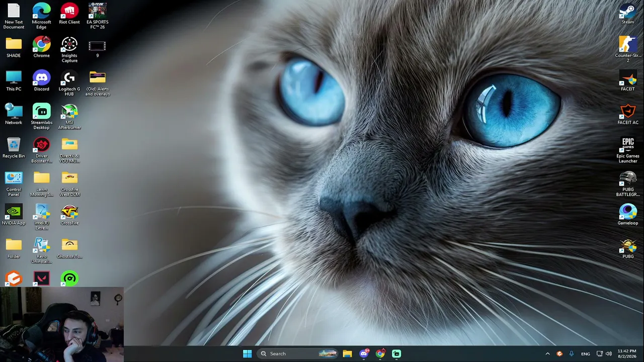The height and width of the screenshot is (362, 644).
Task: Select the Recycle Bin
Action: coord(14,148)
